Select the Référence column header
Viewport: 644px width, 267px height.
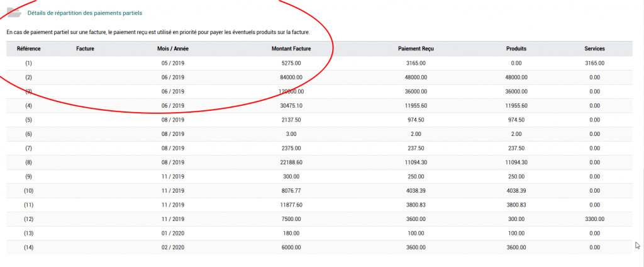[28, 48]
